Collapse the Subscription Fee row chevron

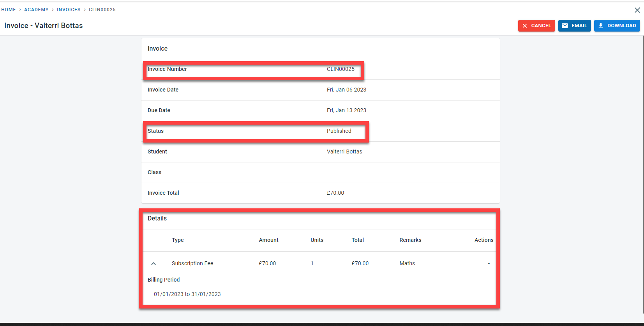pos(154,264)
